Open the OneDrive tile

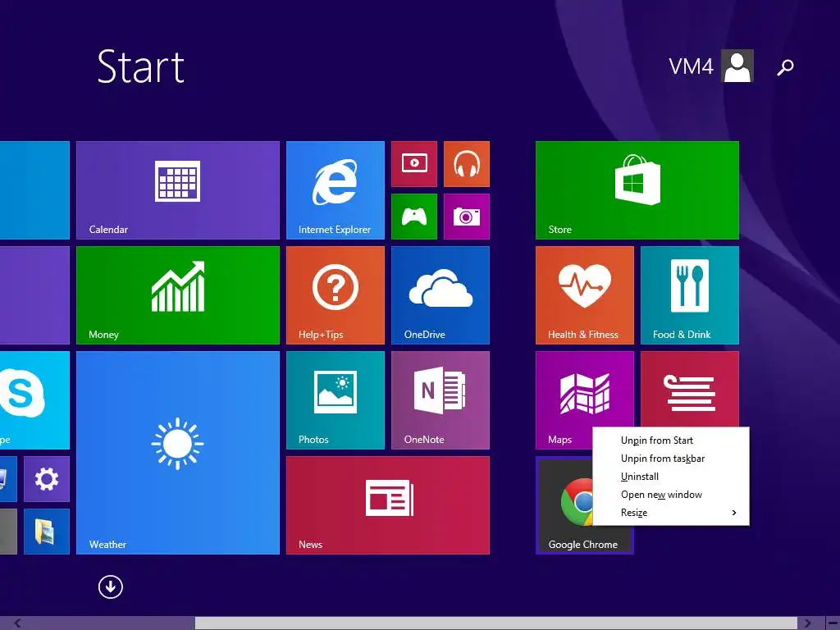[441, 295]
